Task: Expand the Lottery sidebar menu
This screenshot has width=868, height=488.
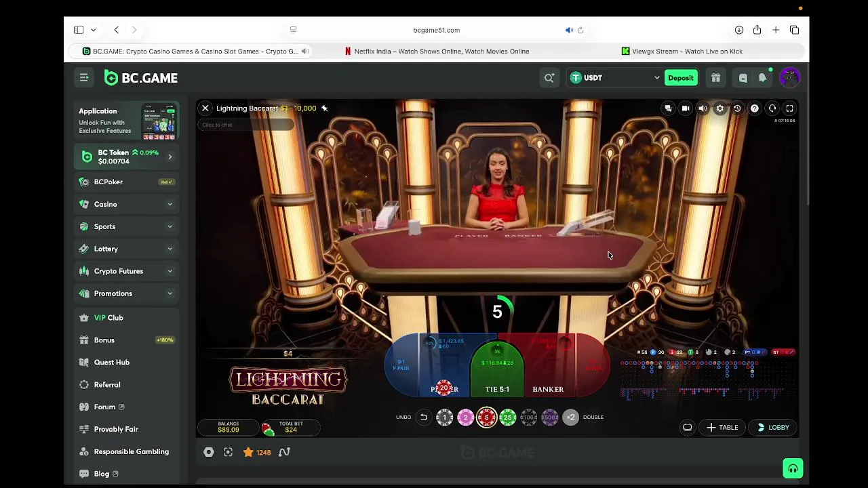Action: pyautogui.click(x=126, y=249)
